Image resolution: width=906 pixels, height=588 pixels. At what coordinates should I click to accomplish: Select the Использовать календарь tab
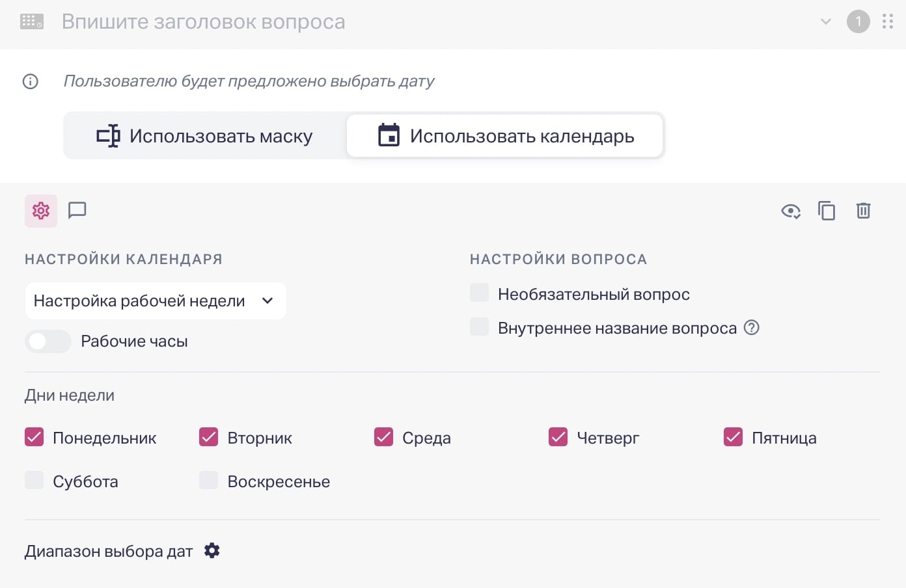pos(505,135)
